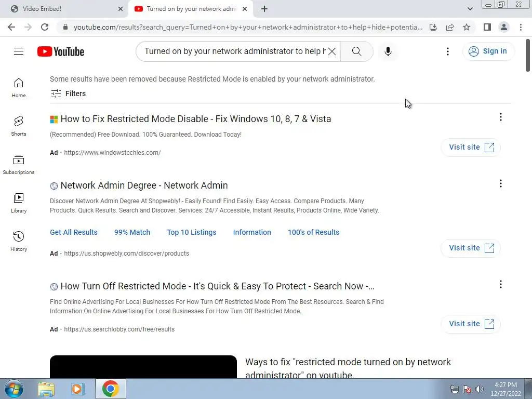
Task: Click Get All Results link
Action: 74,232
